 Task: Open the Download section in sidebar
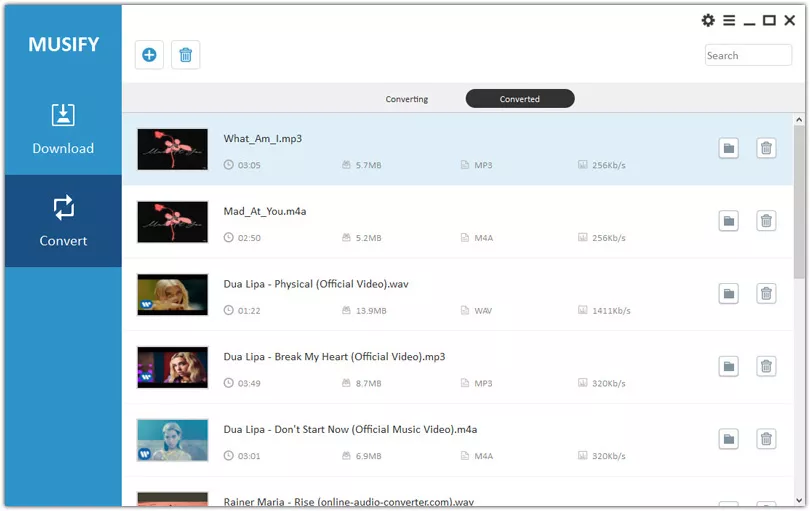(63, 129)
